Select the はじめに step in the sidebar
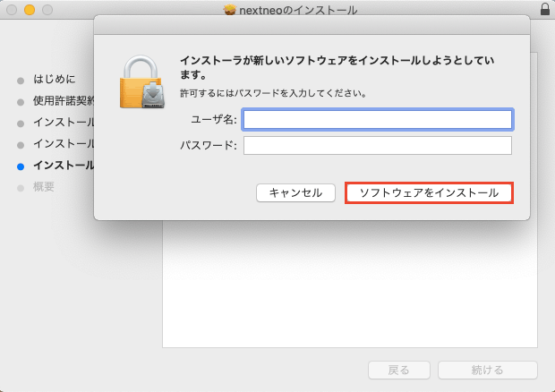 pos(54,80)
